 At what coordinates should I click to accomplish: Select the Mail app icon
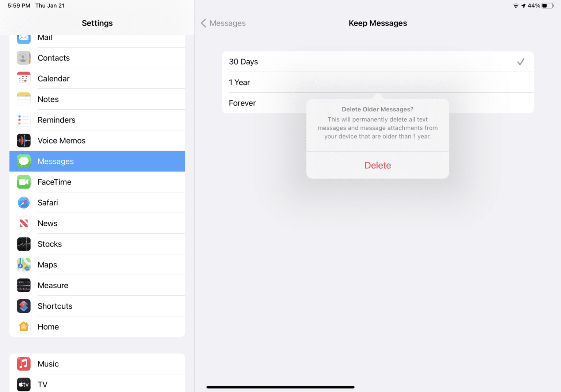[x=23, y=37]
